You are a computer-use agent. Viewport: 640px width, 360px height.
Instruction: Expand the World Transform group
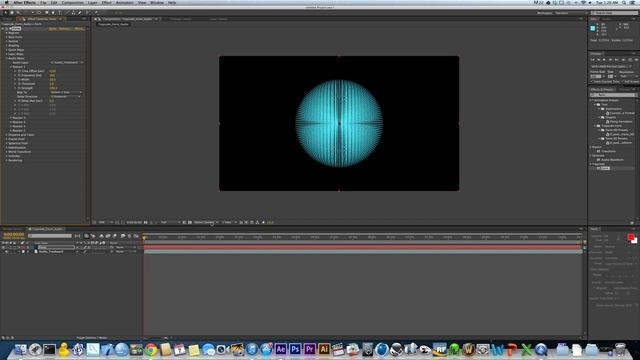point(7,152)
